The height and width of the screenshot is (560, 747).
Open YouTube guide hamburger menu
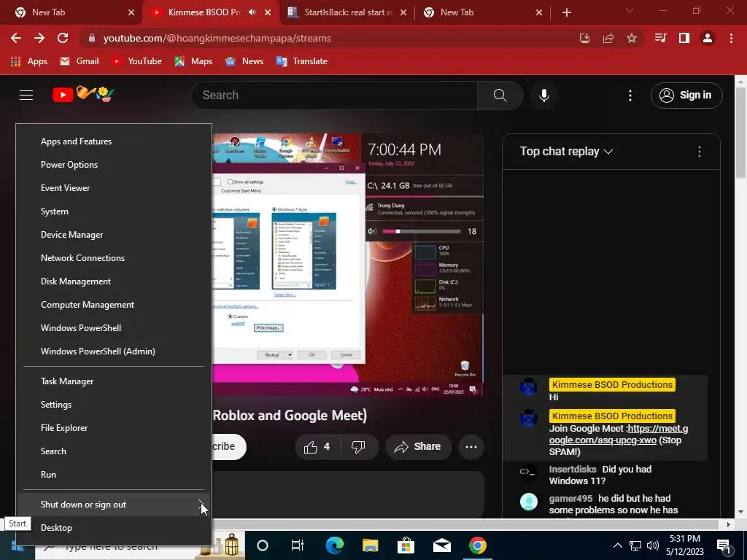[x=26, y=96]
